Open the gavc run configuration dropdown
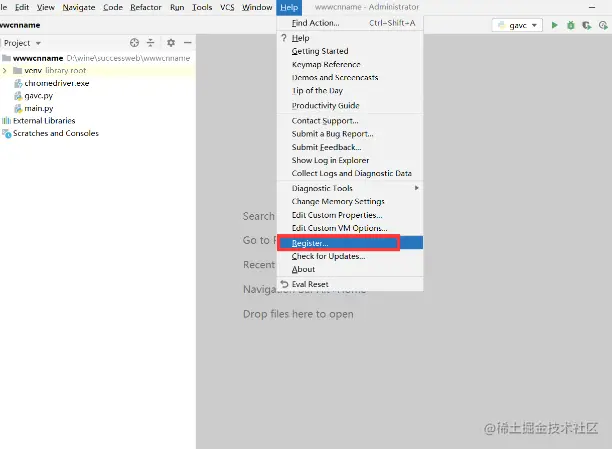The image size is (612, 449). tap(517, 25)
